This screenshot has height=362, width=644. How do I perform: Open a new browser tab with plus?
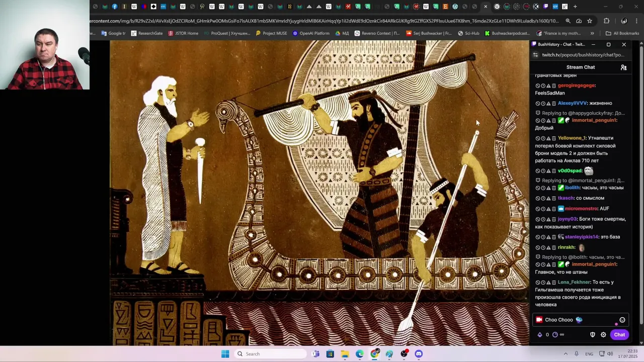(x=575, y=7)
